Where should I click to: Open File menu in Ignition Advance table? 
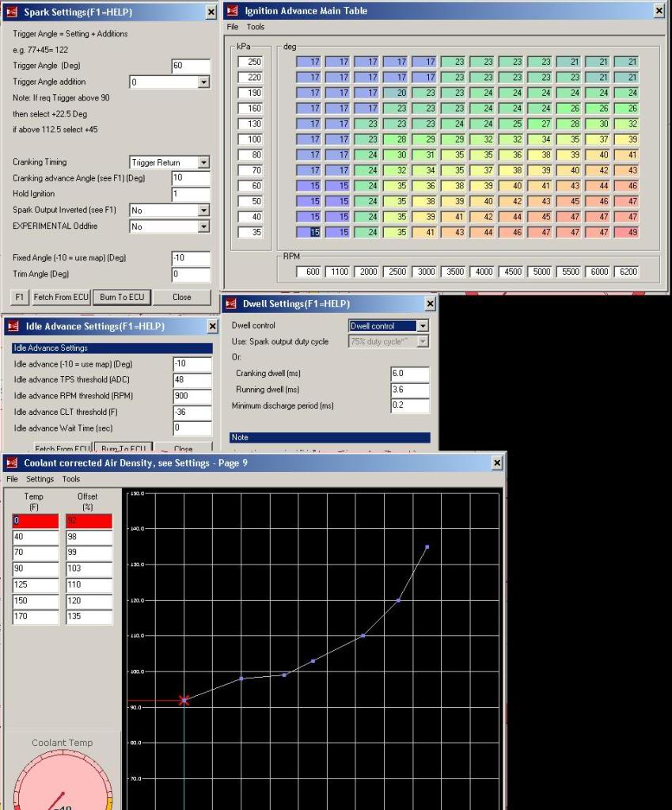pyautogui.click(x=233, y=27)
